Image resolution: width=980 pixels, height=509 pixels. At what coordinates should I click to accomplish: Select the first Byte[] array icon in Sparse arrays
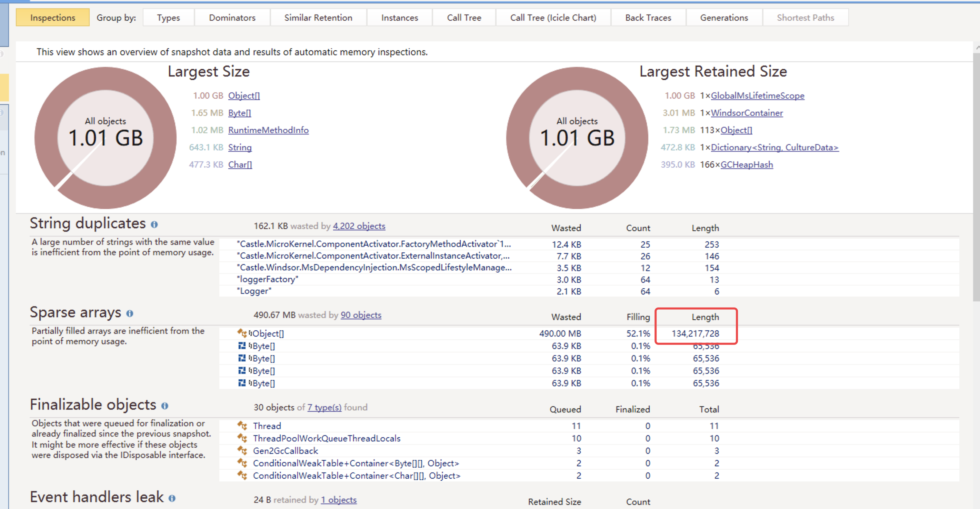coord(242,346)
